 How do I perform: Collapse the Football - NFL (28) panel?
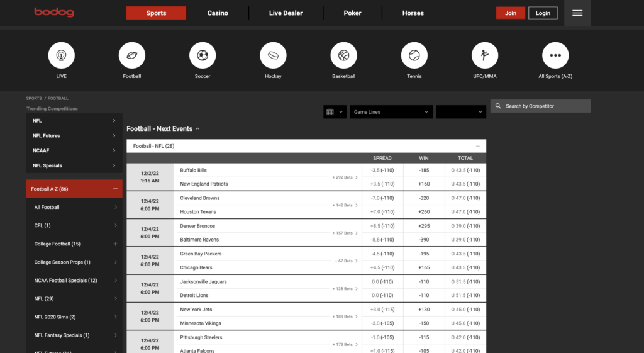point(478,146)
